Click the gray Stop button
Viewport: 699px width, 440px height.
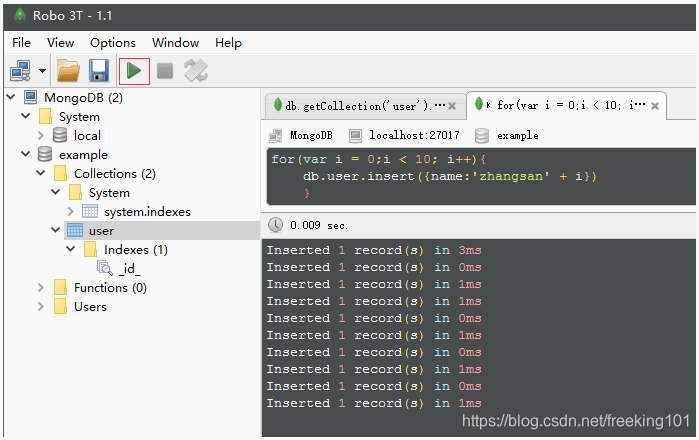pos(165,71)
